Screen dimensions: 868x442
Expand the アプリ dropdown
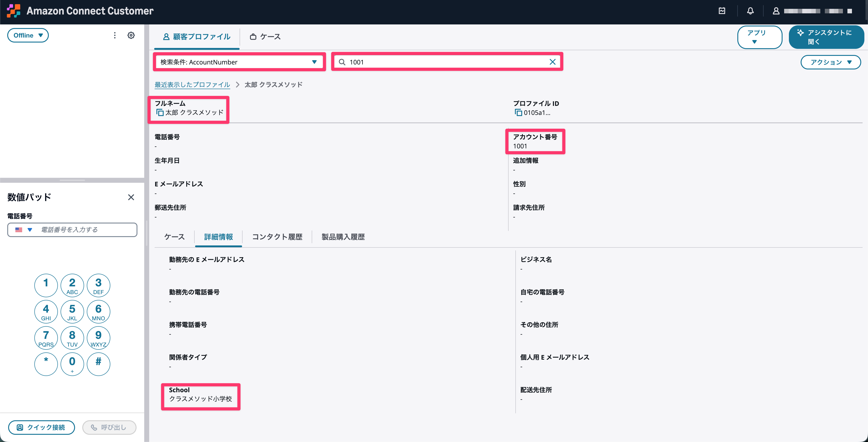click(x=759, y=37)
